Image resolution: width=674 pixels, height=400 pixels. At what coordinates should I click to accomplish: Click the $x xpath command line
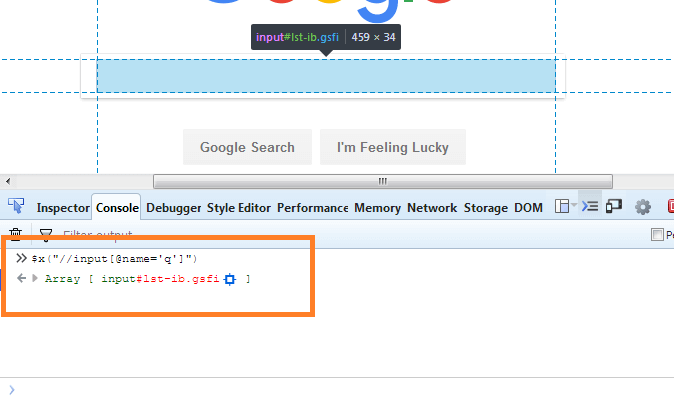(x=114, y=259)
